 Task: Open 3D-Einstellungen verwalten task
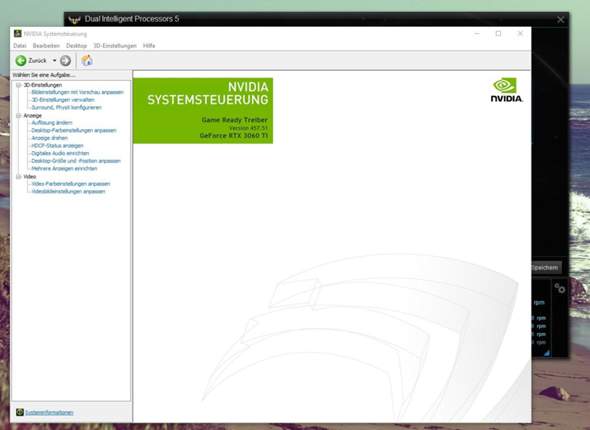63,100
